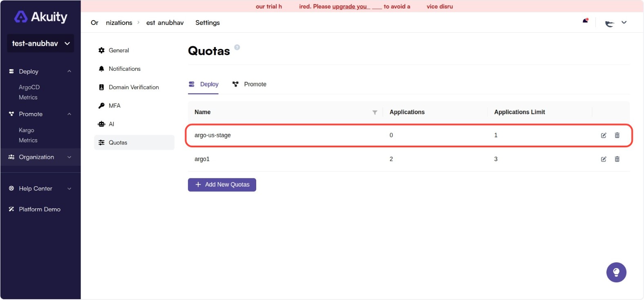Click the AI robot icon

[102, 124]
